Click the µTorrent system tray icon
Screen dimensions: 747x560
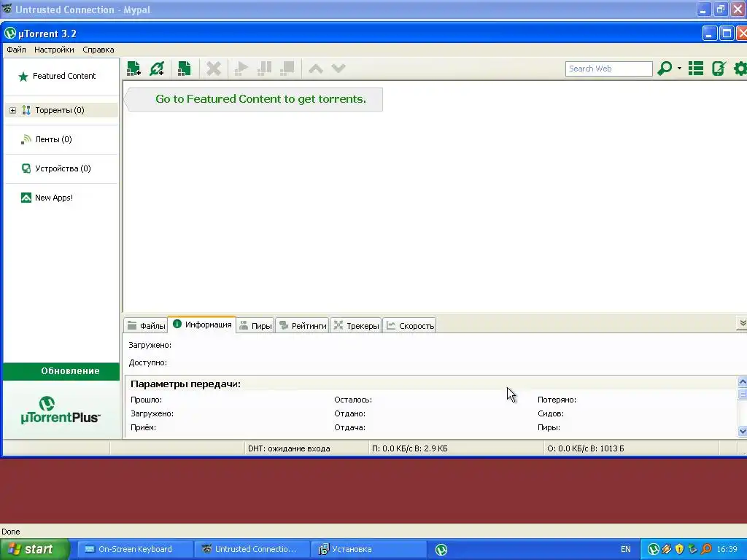[x=654, y=550]
